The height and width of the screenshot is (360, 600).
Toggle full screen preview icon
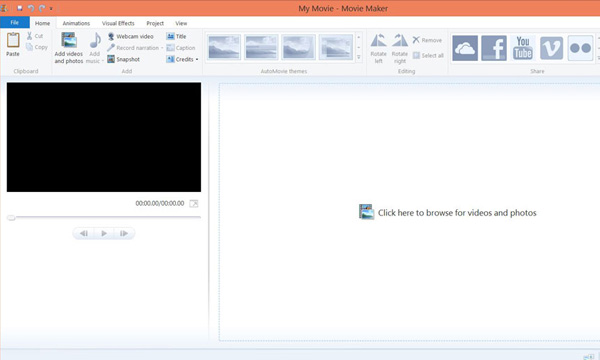(194, 204)
